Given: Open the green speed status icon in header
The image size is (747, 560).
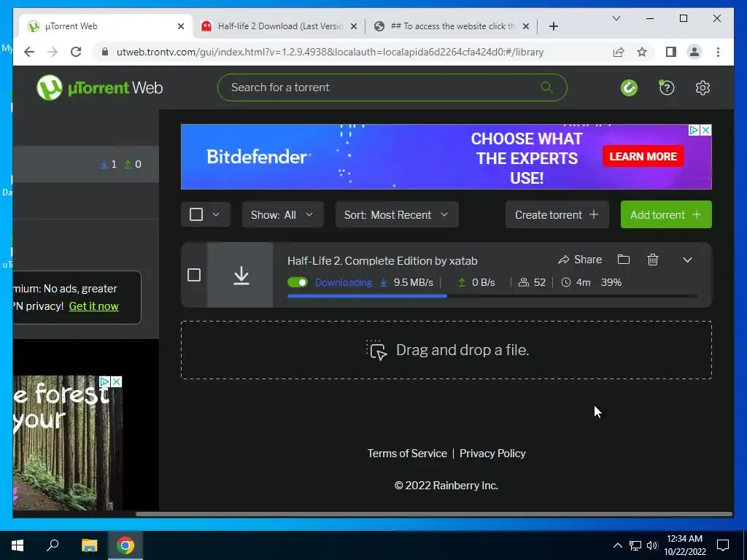Looking at the screenshot, I should coord(629,87).
